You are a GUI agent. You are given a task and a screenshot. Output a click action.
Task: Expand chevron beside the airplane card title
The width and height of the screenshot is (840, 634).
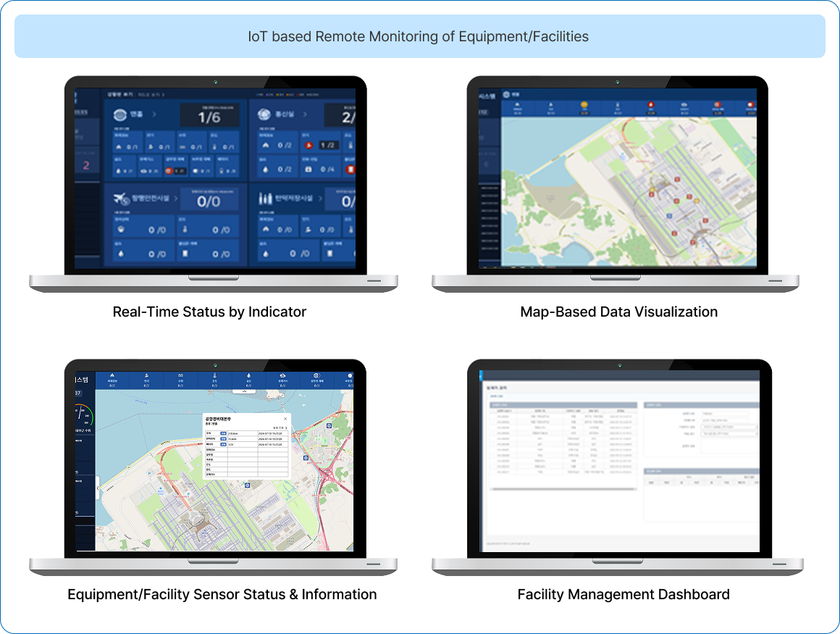pyautogui.click(x=176, y=199)
